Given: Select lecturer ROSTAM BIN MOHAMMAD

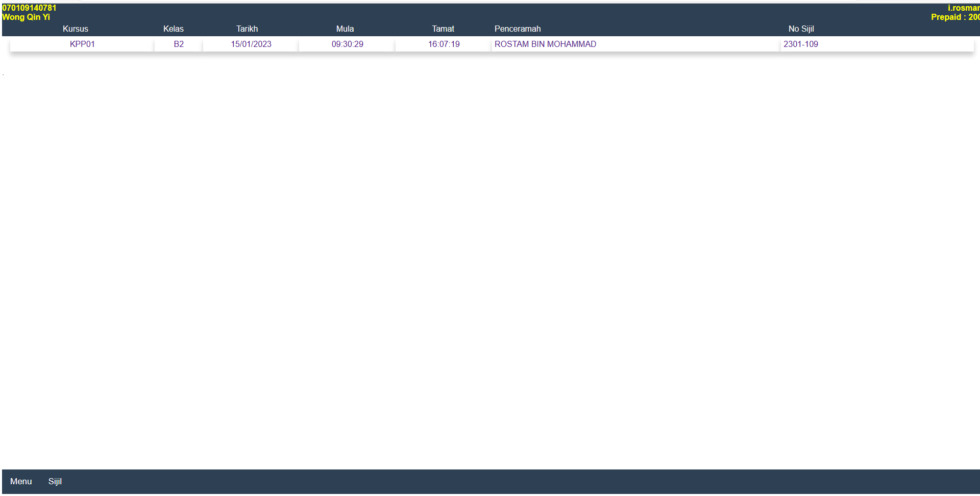Looking at the screenshot, I should point(545,44).
